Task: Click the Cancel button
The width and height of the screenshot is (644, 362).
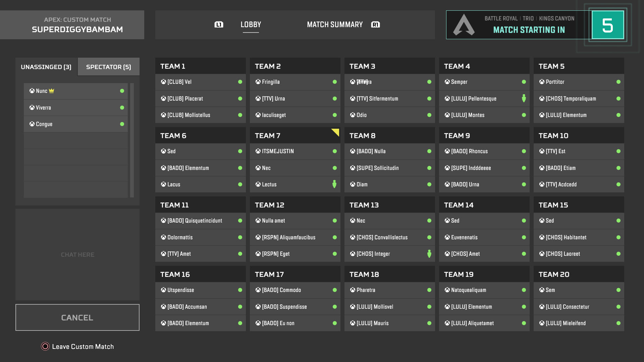Action: pyautogui.click(x=77, y=317)
